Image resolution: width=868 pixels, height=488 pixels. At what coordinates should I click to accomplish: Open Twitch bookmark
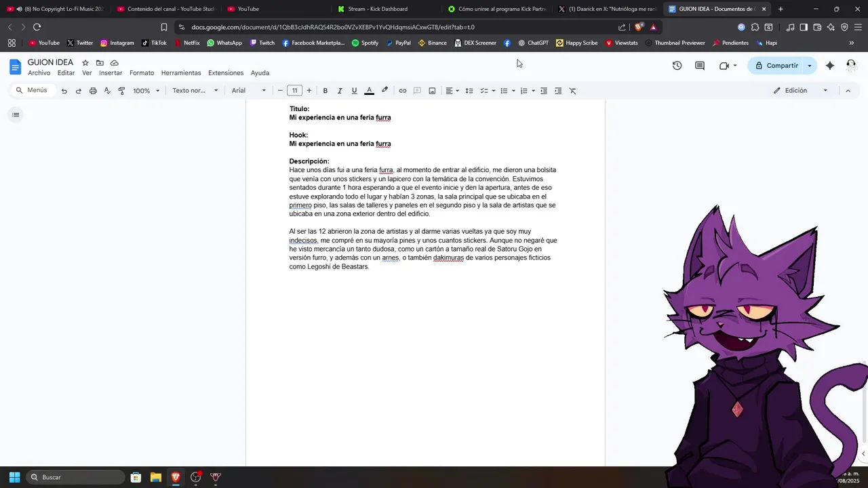pyautogui.click(x=262, y=43)
